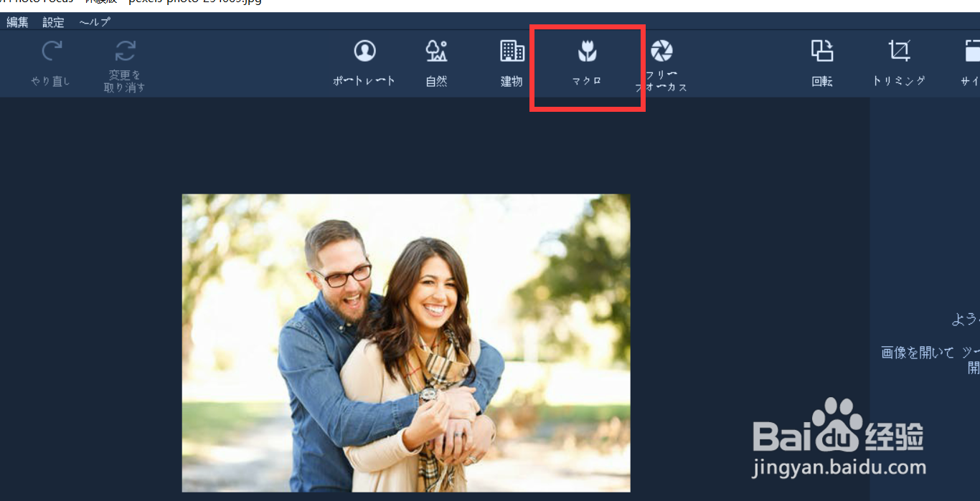Select the 建物 buildings preset icon
Viewport: 980px width, 501px height.
(512, 51)
